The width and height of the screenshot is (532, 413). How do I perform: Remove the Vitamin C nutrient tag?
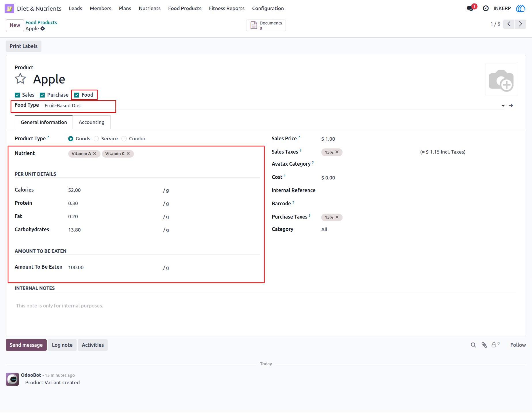pos(128,154)
